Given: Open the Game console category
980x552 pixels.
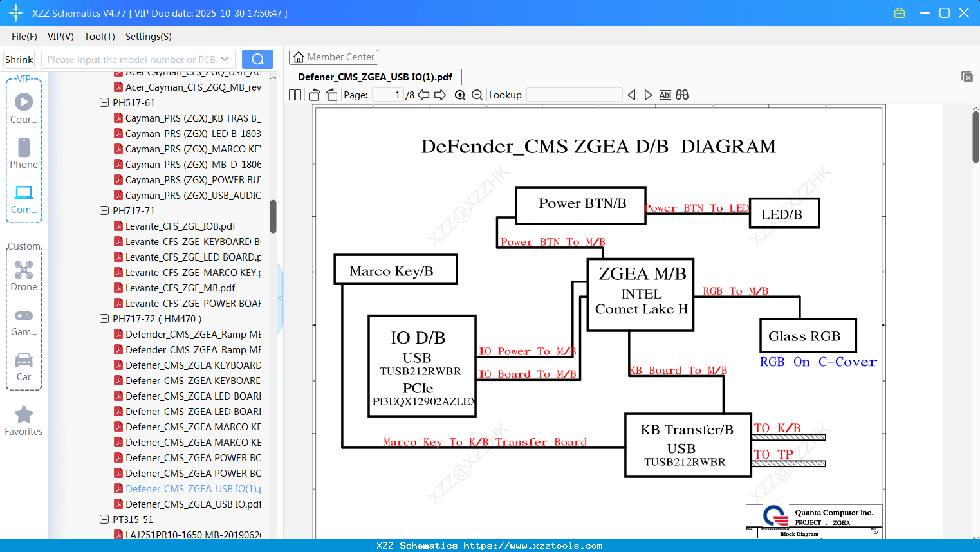Looking at the screenshot, I should pyautogui.click(x=24, y=322).
